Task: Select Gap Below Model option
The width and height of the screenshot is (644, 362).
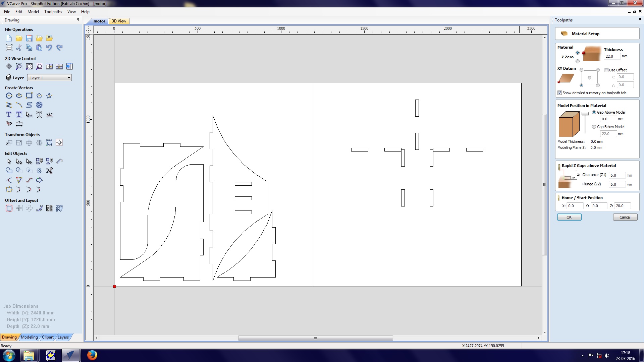Action: pyautogui.click(x=594, y=127)
